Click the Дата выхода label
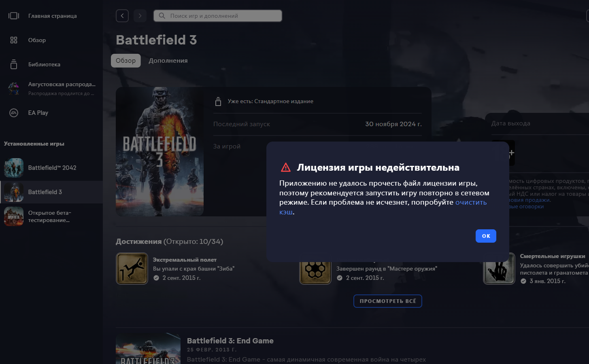The width and height of the screenshot is (589, 364). point(511,123)
